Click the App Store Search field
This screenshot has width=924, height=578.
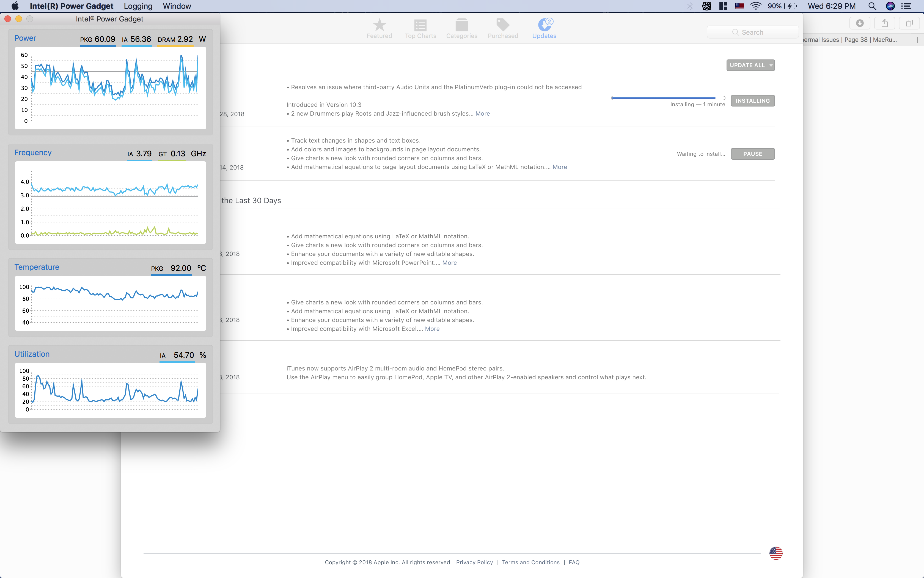click(x=753, y=32)
